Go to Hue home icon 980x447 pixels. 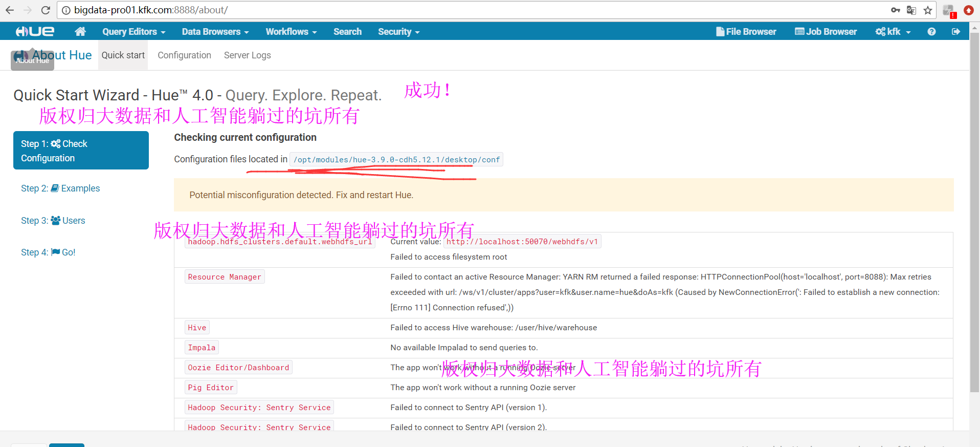(80, 31)
